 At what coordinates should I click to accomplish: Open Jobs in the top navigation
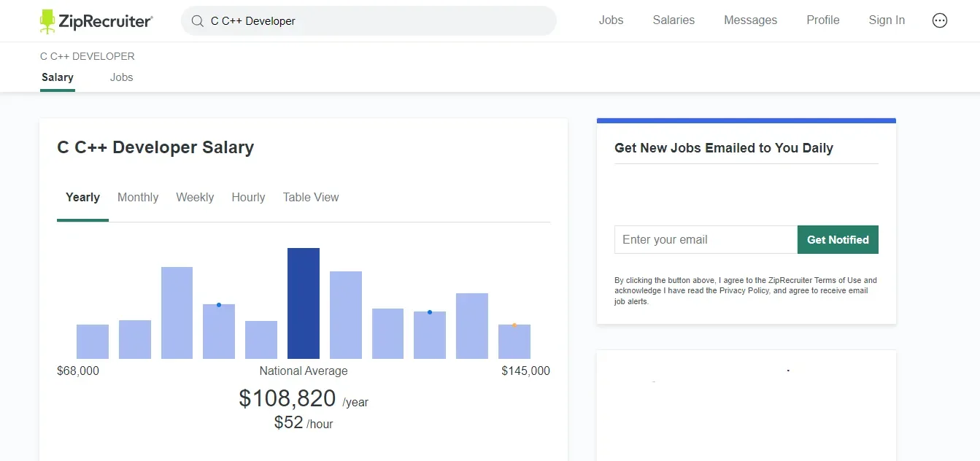(x=611, y=20)
